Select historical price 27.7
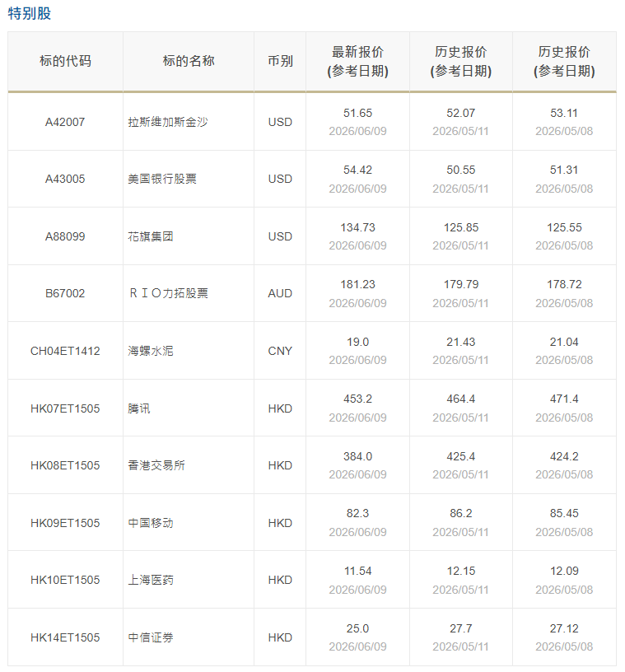The image size is (625, 672). [461, 628]
